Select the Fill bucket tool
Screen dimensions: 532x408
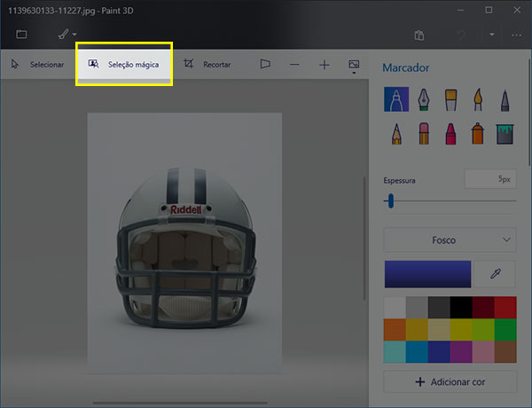(505, 134)
